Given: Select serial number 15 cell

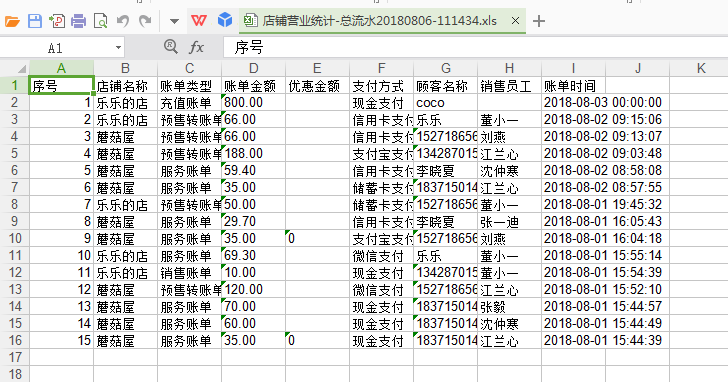Looking at the screenshot, I should (x=61, y=341).
